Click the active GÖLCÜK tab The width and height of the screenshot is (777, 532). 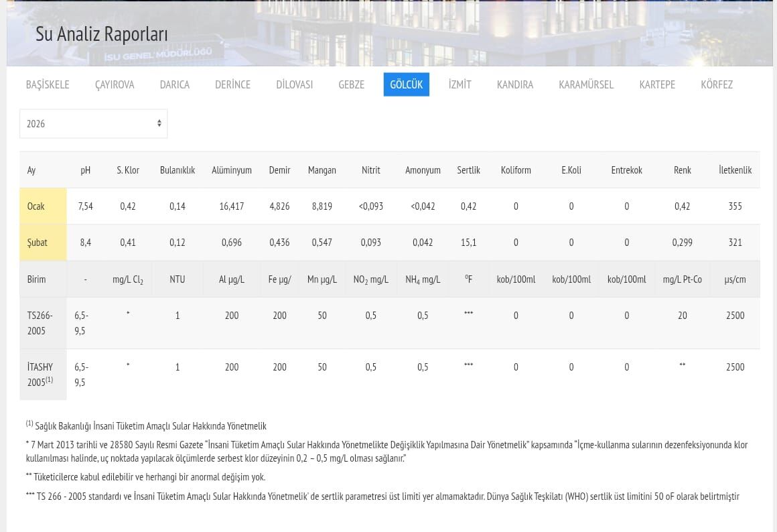406,84
